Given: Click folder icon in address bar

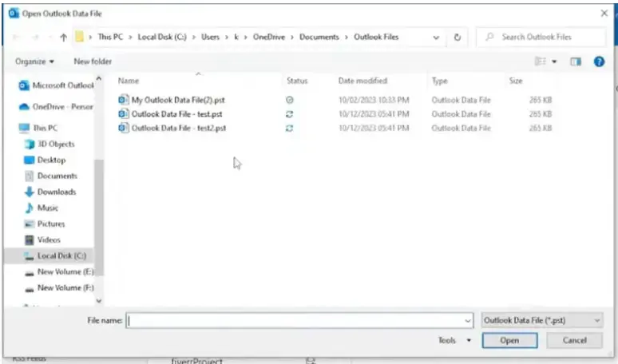Looking at the screenshot, I should [80, 37].
